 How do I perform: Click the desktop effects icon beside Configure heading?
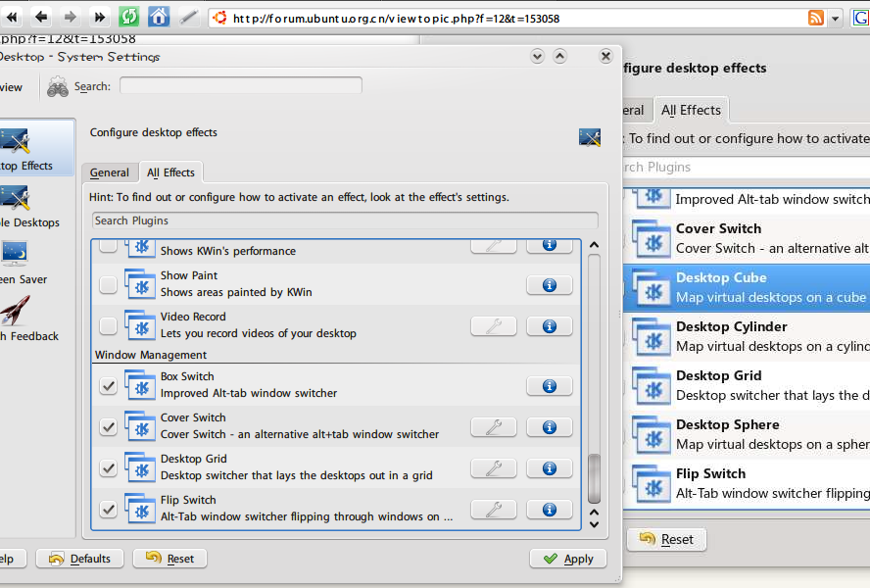[x=589, y=136]
